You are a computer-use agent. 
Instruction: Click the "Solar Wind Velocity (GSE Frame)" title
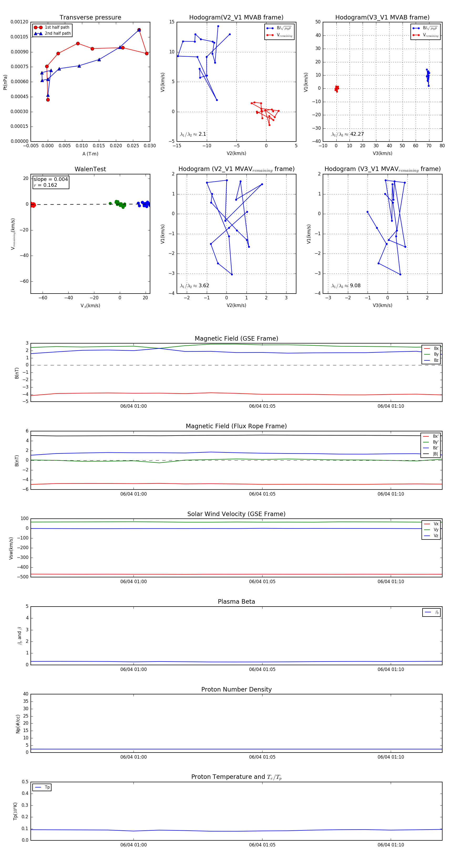point(236,514)
